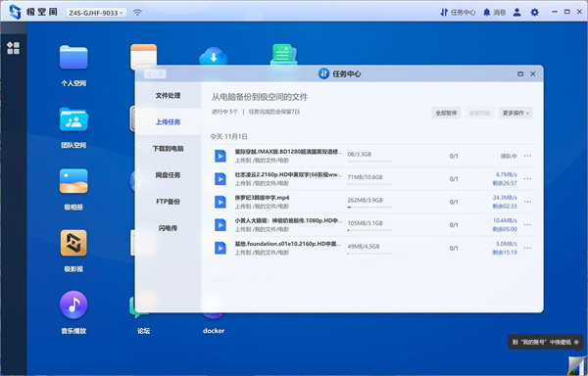Click the 今天 11月1日 date header
This screenshot has width=588, height=376.
(x=228, y=136)
